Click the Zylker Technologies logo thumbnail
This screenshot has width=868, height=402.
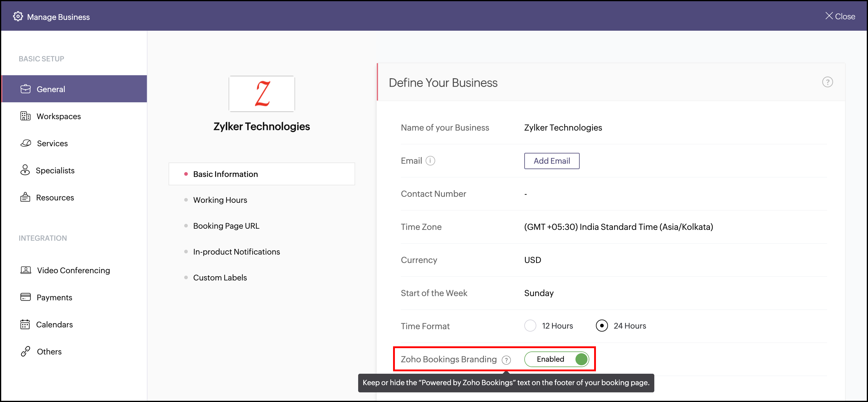(x=262, y=94)
